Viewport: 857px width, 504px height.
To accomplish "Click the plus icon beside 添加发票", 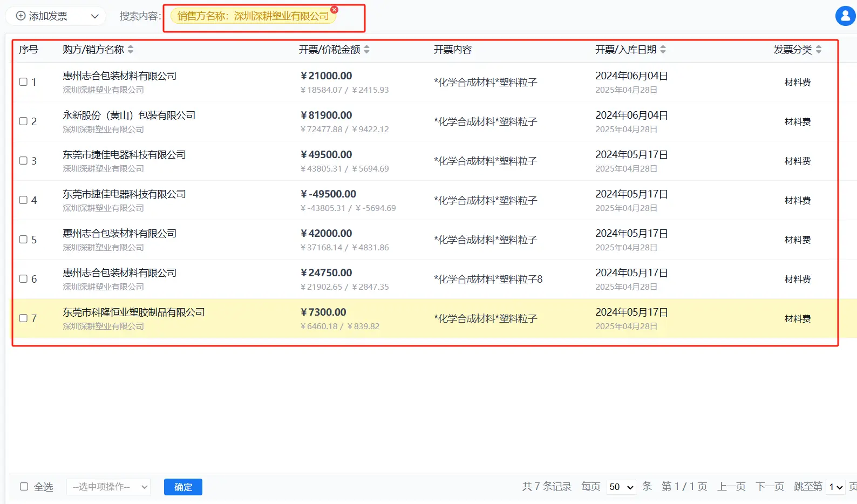I will click(21, 16).
